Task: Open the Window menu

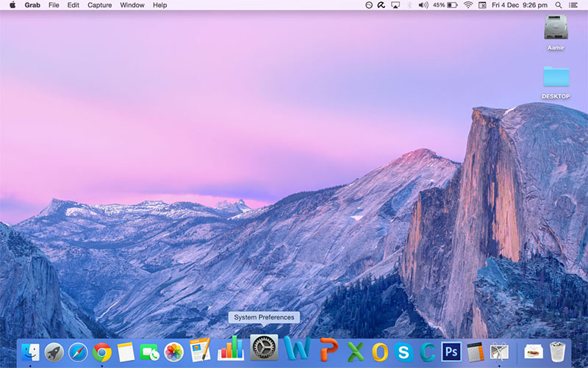Action: coord(132,5)
